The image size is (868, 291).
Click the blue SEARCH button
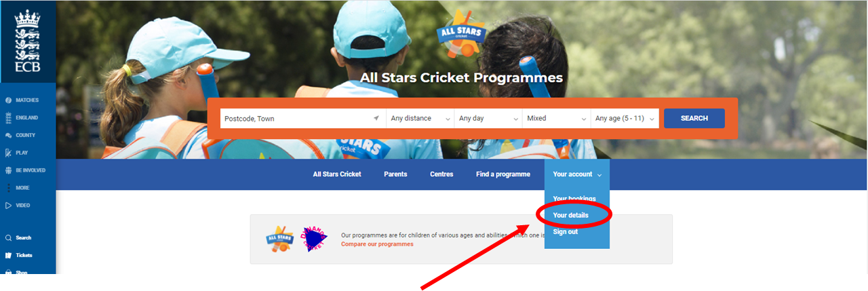click(694, 118)
